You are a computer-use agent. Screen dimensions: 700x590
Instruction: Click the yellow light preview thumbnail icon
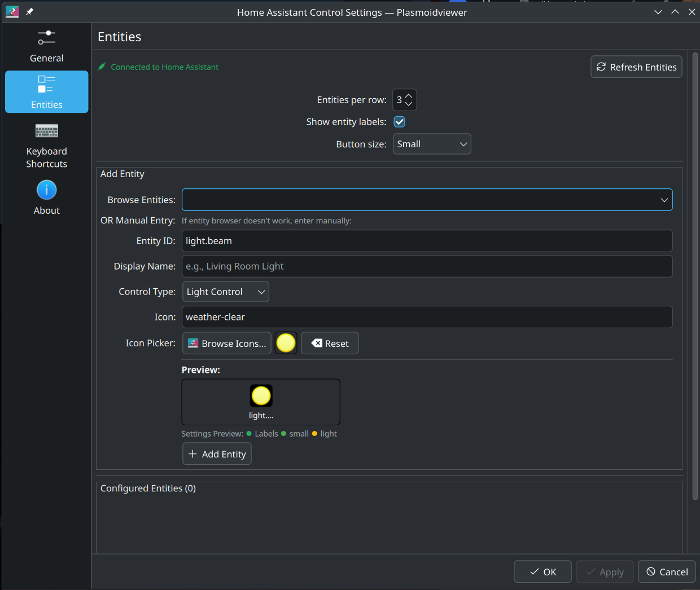click(261, 395)
